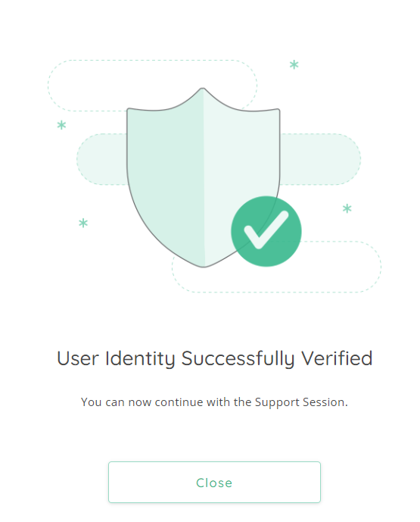
Task: Click the shield's pointed top tip
Action: [x=203, y=90]
